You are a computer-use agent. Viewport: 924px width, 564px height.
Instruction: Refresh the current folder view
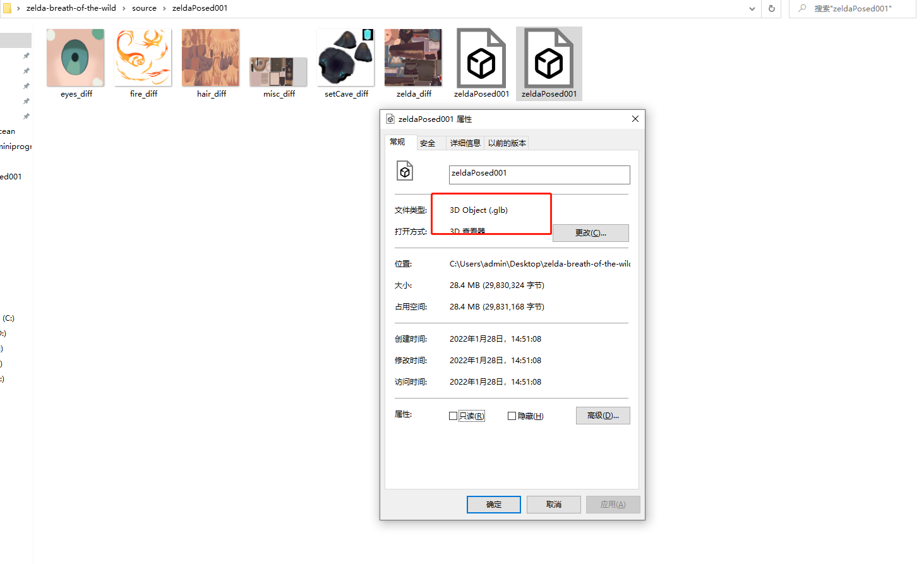coord(771,8)
